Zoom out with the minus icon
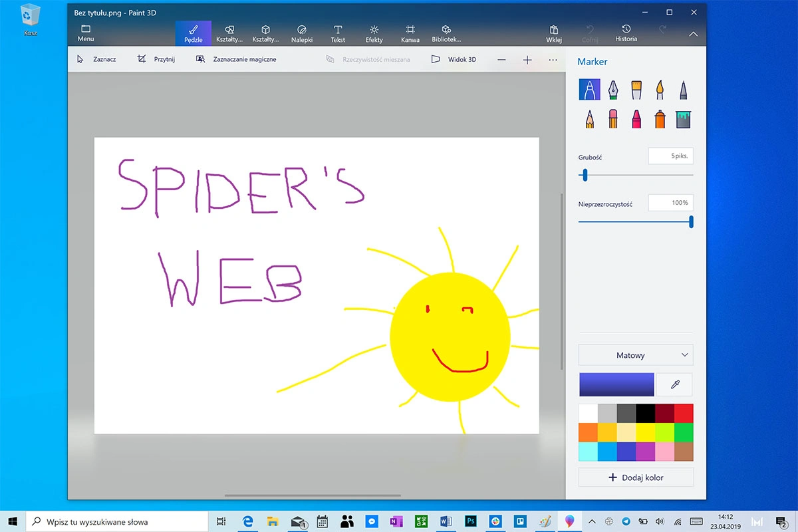798x532 pixels. pyautogui.click(x=501, y=60)
